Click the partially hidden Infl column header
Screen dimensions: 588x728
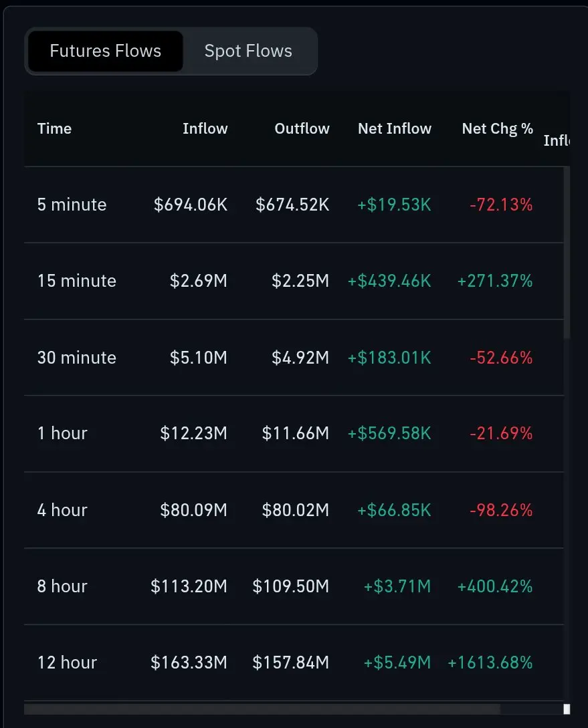(557, 140)
